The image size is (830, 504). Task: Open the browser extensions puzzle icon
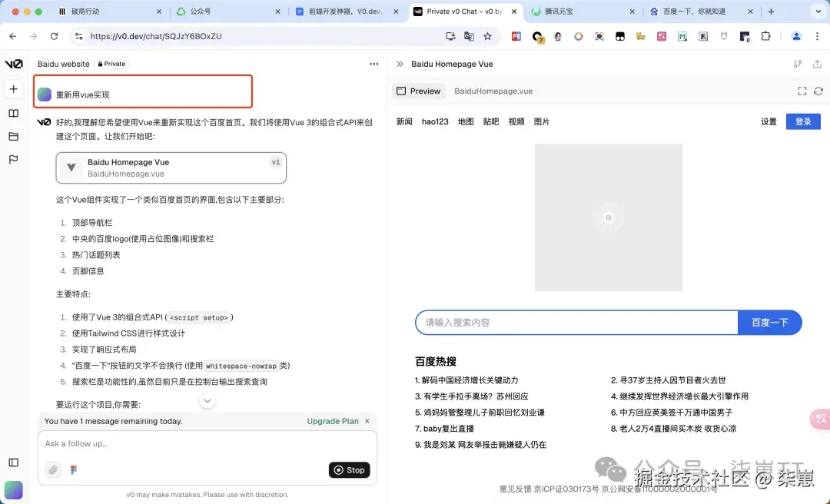(x=765, y=36)
